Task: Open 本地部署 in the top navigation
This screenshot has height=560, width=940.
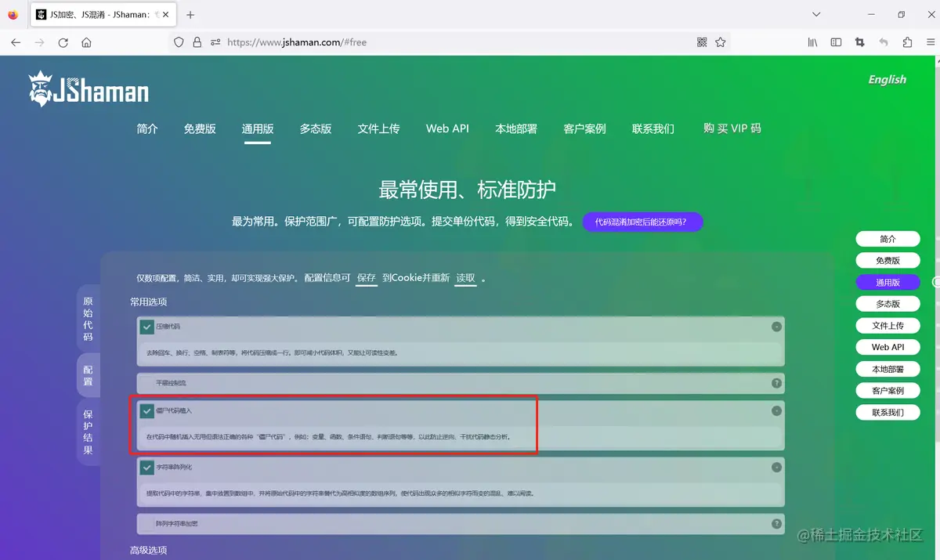Action: [x=516, y=128]
